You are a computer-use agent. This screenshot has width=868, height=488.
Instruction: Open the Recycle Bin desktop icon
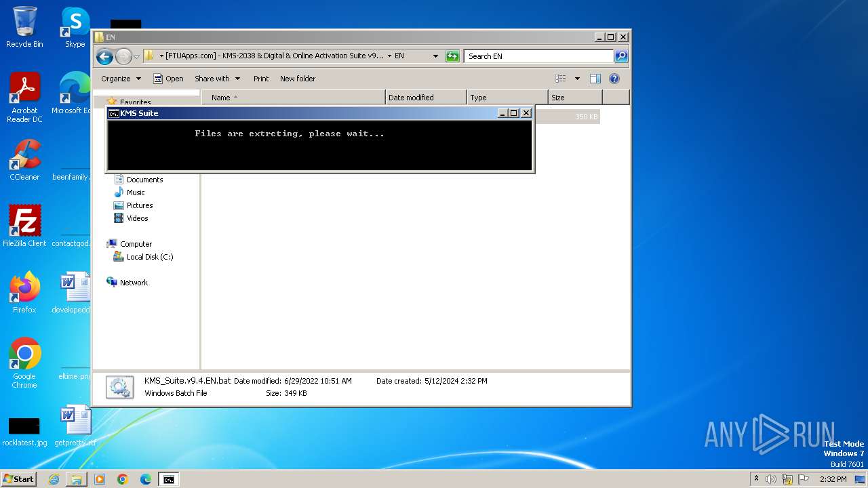[24, 27]
